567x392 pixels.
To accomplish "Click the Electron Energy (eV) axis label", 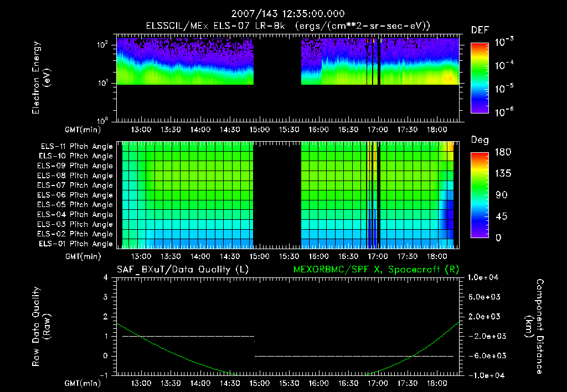I will tap(41, 78).
